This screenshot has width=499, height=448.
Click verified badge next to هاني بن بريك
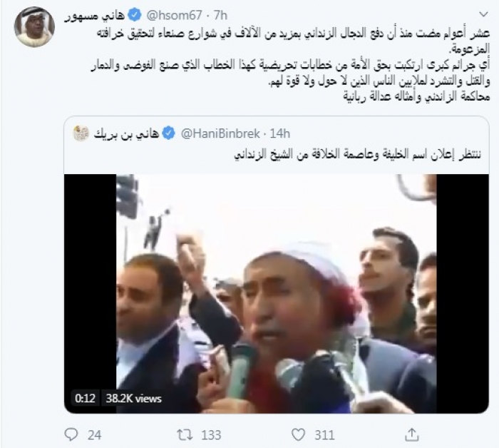tap(169, 133)
